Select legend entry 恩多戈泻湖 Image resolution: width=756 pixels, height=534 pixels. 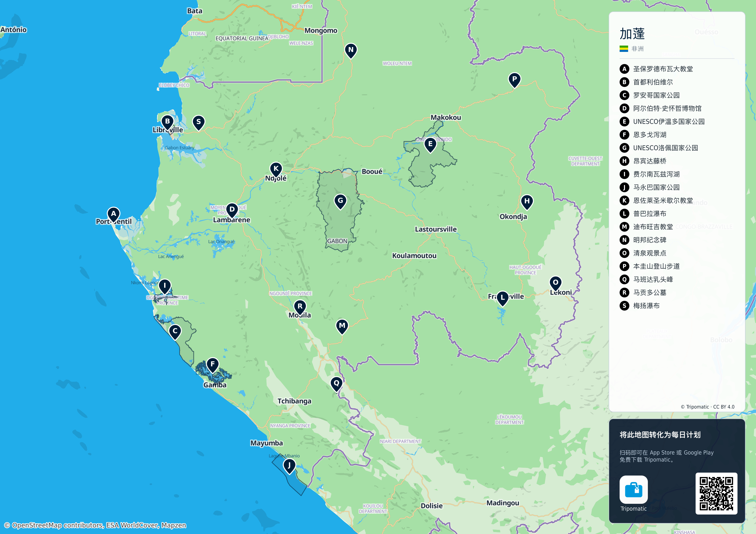pos(643,135)
